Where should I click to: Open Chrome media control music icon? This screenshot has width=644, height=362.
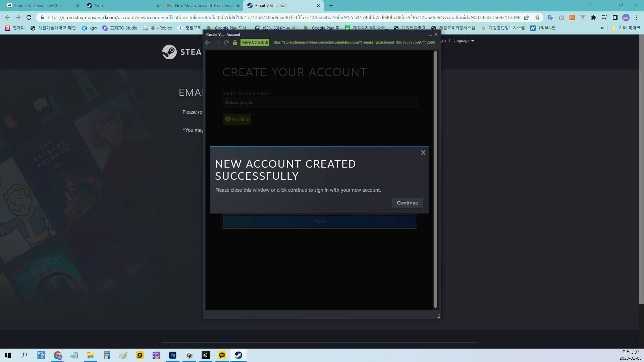click(604, 17)
